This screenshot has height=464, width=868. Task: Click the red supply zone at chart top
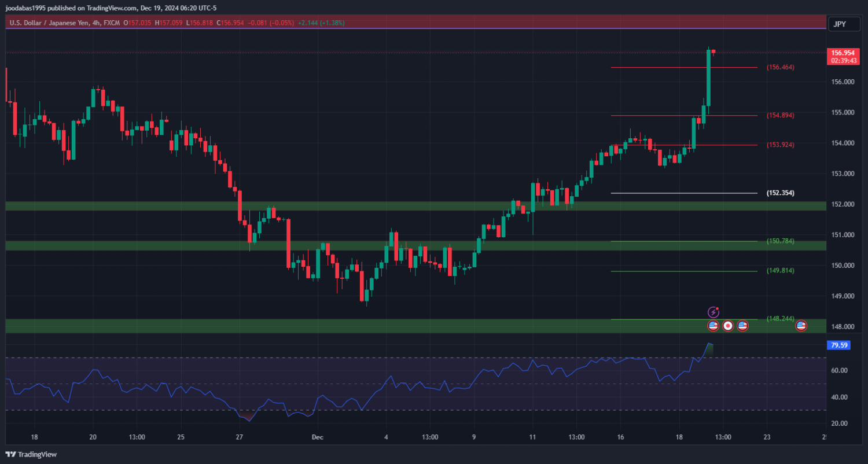[x=405, y=22]
